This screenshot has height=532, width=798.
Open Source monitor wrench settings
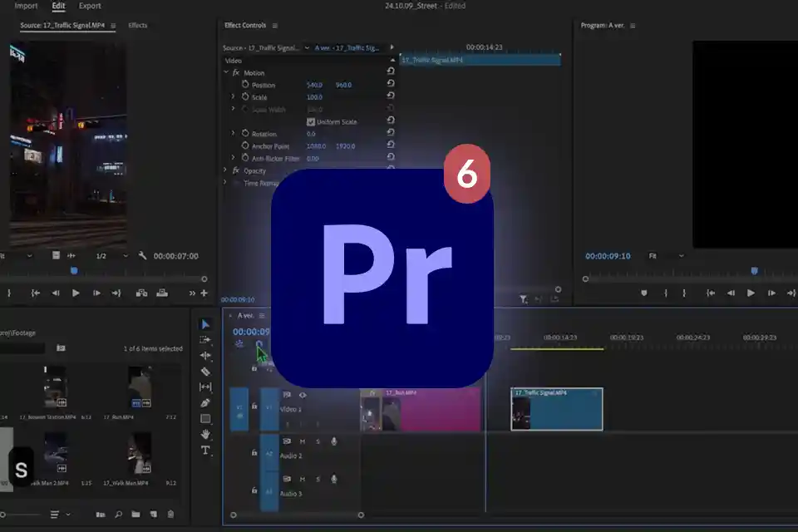click(x=142, y=255)
